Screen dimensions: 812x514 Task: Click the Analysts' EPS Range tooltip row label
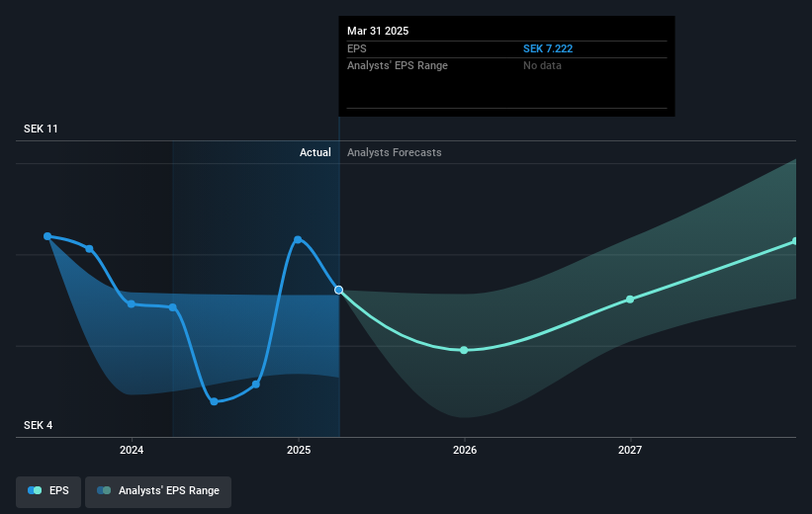tap(398, 66)
